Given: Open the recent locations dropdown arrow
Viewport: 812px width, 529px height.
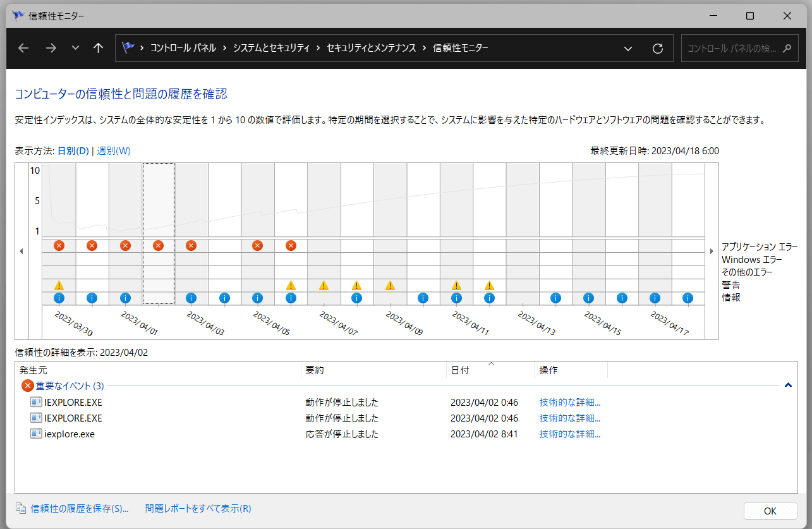Looking at the screenshot, I should point(76,48).
